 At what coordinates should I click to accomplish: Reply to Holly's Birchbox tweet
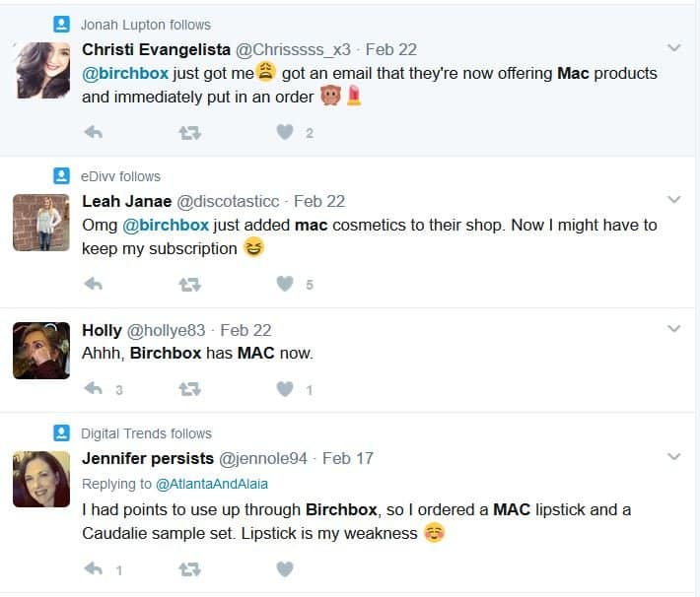94,389
